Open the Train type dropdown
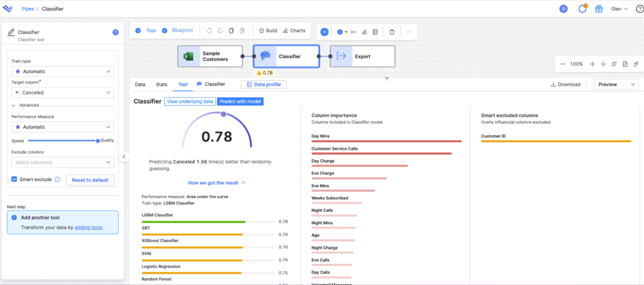 63,71
